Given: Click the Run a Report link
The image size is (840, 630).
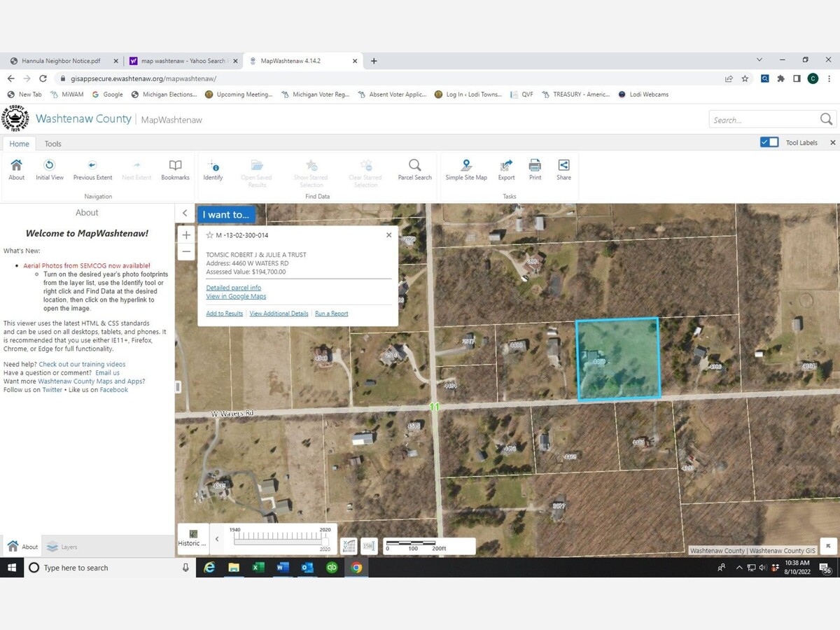Looking at the screenshot, I should click(x=331, y=314).
